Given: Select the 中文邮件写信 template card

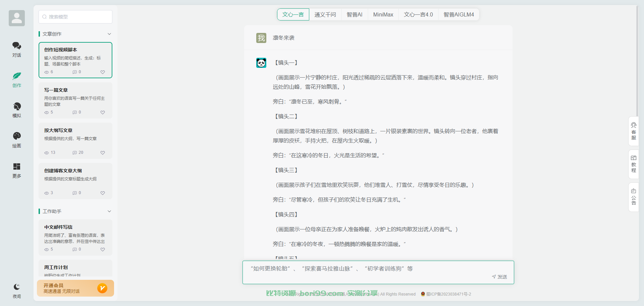Looking at the screenshot, I should [75, 237].
